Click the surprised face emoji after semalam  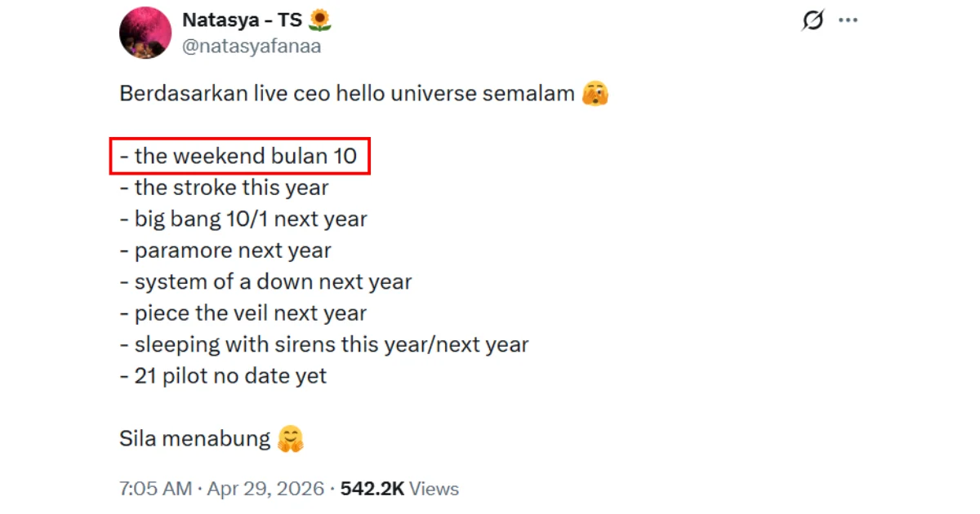595,94
